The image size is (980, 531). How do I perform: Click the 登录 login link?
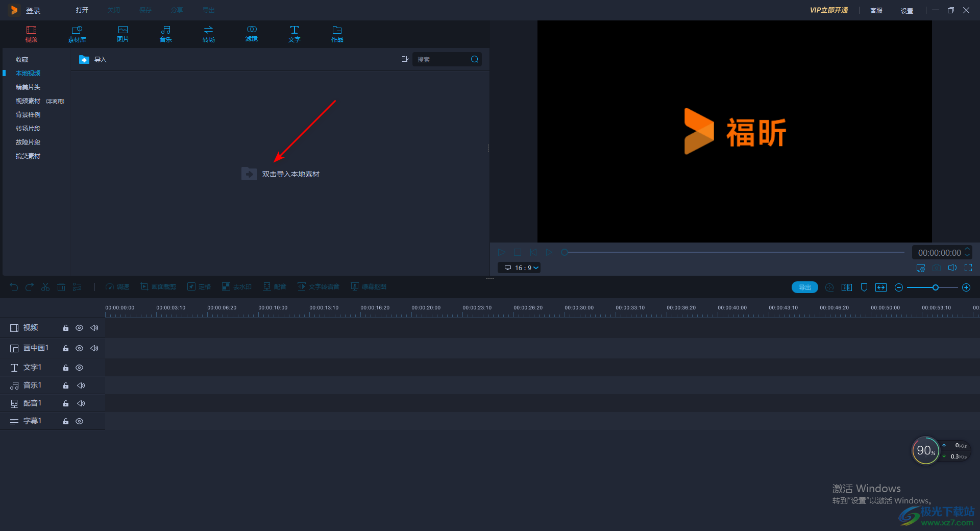[x=33, y=10]
